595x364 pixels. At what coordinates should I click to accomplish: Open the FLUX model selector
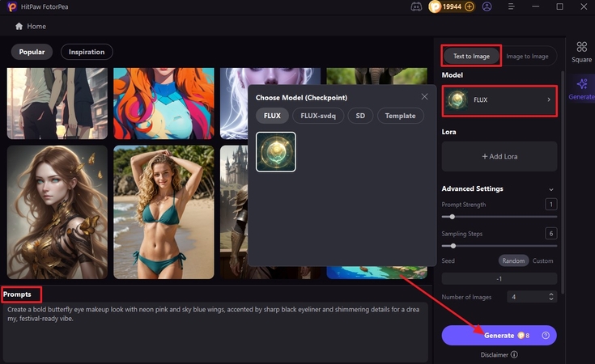coord(499,100)
